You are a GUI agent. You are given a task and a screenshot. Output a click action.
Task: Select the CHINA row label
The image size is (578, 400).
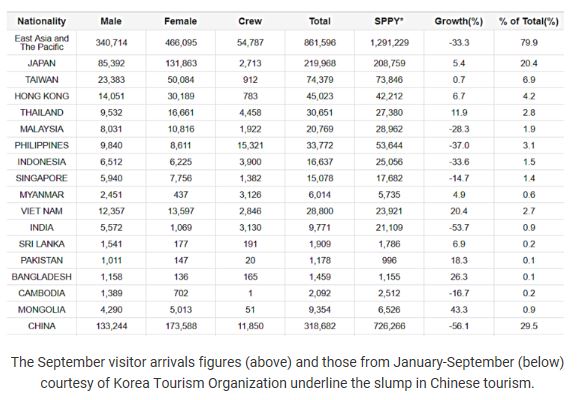42,326
